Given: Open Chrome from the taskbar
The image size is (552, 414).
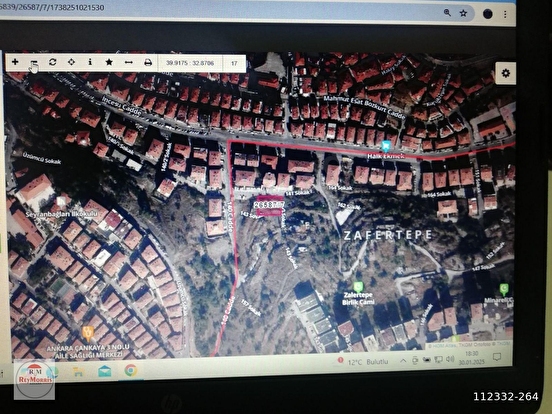Looking at the screenshot, I should tap(131, 370).
